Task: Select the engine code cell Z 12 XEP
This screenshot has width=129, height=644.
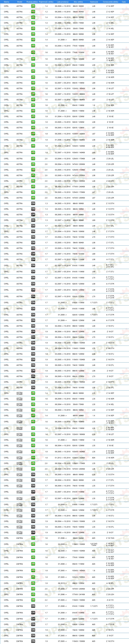Action: tap(110, 12)
